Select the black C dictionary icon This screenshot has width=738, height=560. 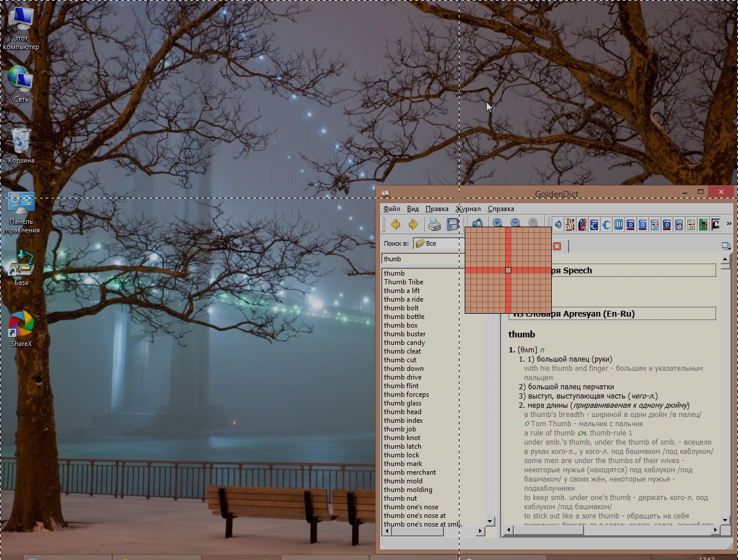(x=716, y=224)
